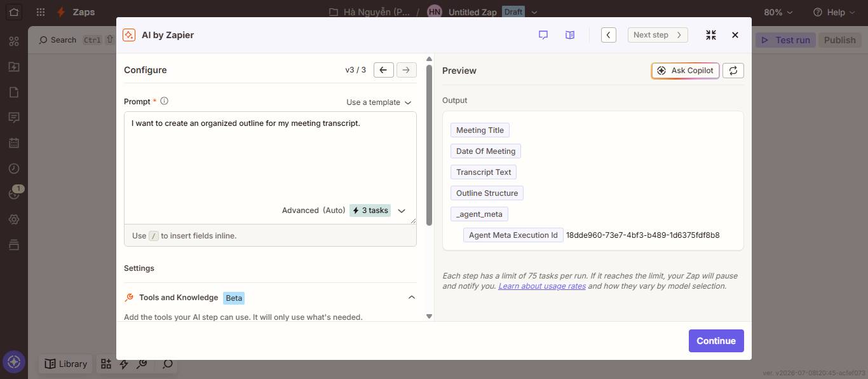868x379 pixels.
Task: Click the Prompt info icon
Action: click(x=164, y=101)
